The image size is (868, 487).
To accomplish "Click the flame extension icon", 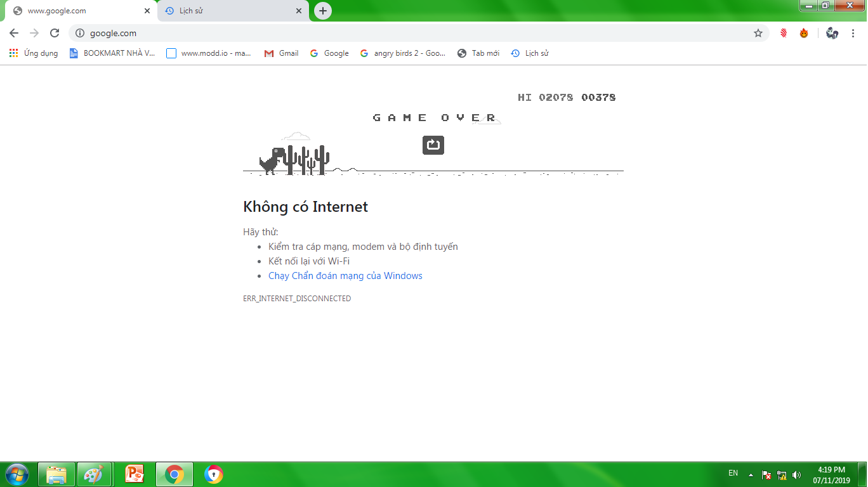I will click(x=804, y=33).
